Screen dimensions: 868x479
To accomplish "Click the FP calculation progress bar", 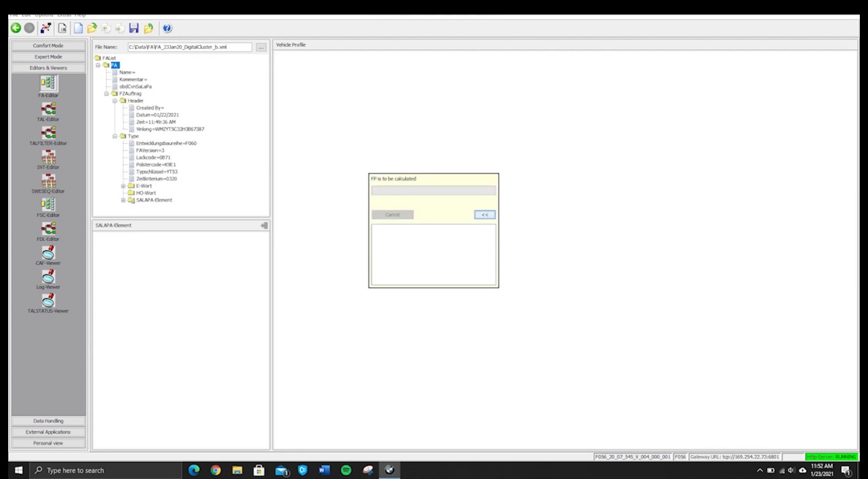I will [433, 190].
